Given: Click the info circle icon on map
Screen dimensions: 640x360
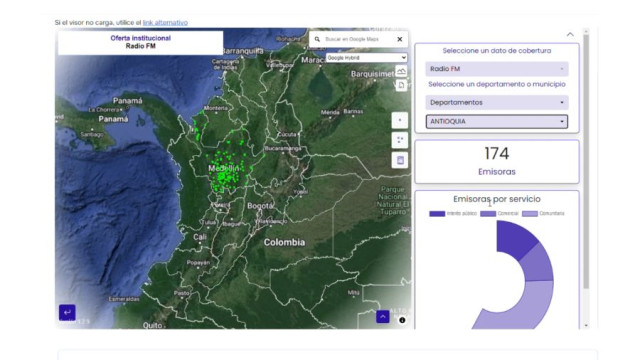Looking at the screenshot, I should click(x=402, y=320).
